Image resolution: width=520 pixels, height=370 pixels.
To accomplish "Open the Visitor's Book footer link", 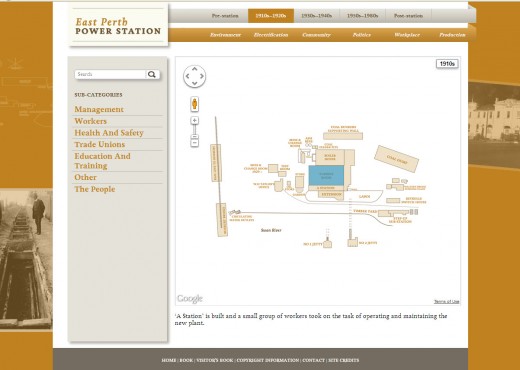I will coord(215,360).
